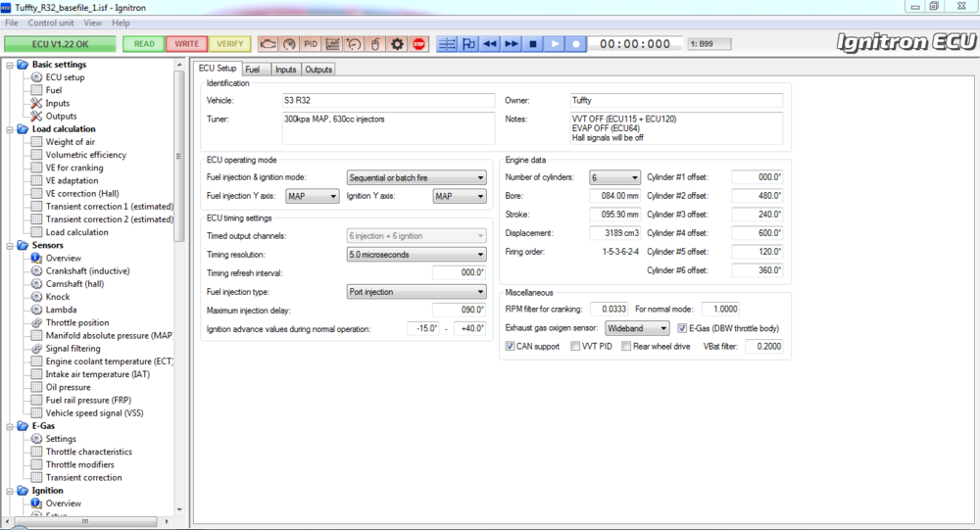Click the VERIFY button
The image size is (980, 530).
[x=229, y=44]
